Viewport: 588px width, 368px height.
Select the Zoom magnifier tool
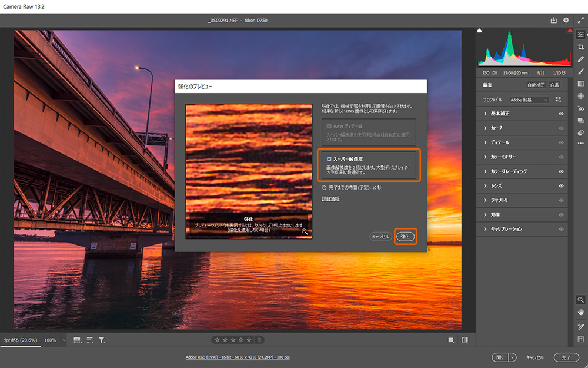coord(580,300)
